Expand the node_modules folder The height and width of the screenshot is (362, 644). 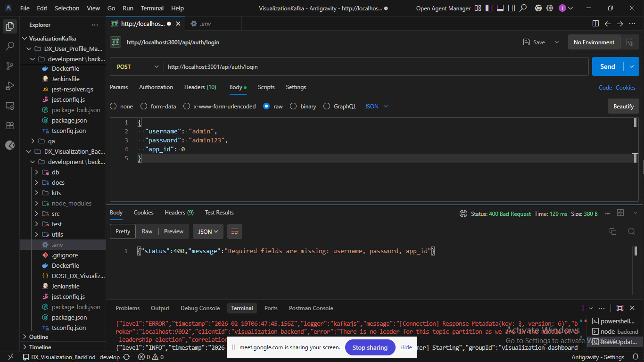71,204
